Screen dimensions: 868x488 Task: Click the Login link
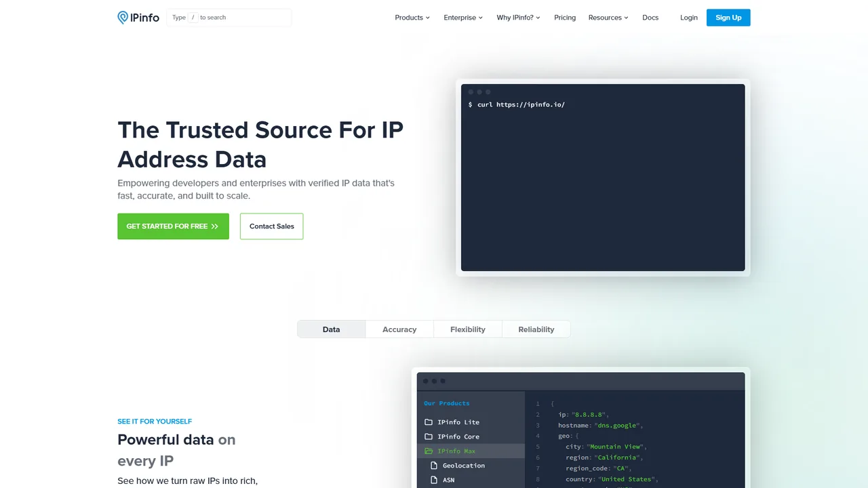[x=689, y=18]
